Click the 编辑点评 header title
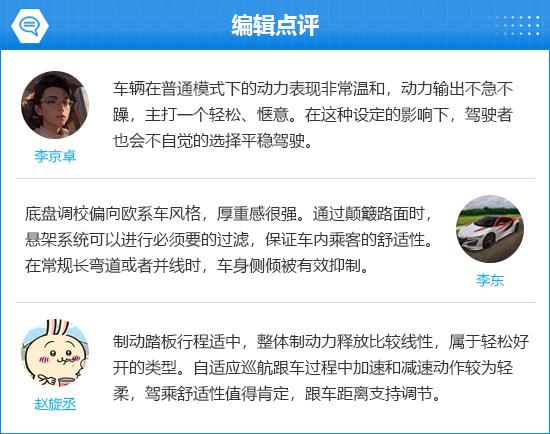Viewport: 550px width, 434px height. pos(275,25)
